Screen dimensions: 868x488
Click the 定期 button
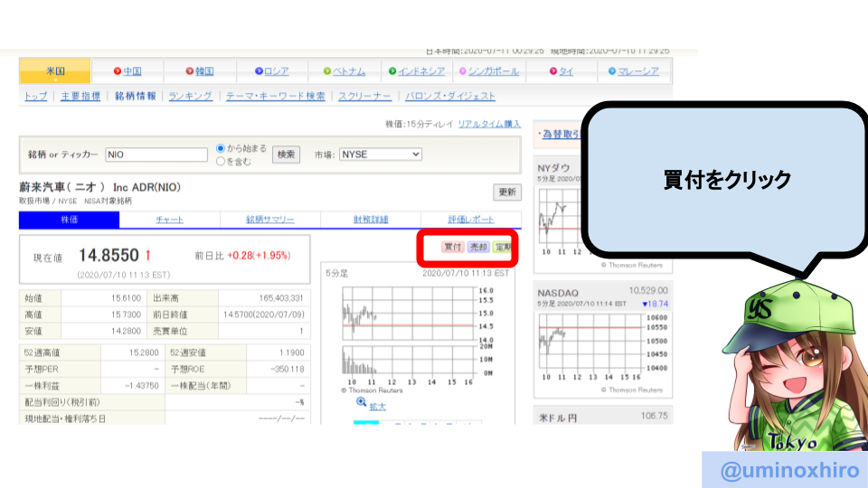pyautogui.click(x=503, y=247)
